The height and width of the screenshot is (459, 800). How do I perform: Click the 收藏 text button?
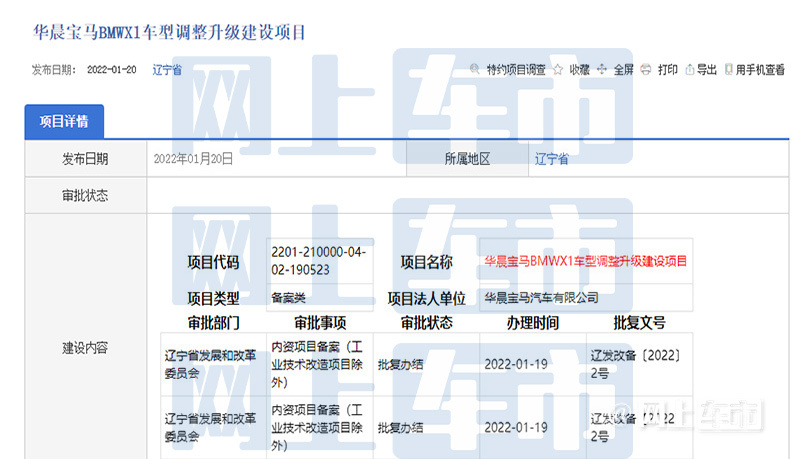pos(580,70)
